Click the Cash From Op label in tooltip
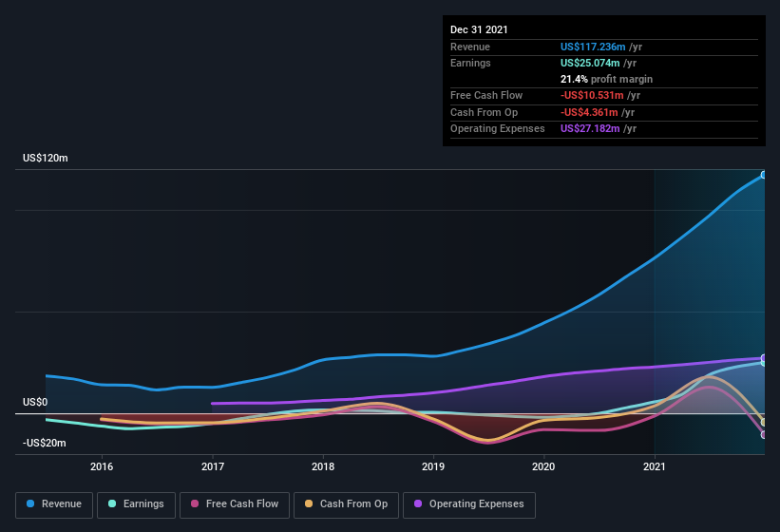This screenshot has height=532, width=780. coord(484,112)
